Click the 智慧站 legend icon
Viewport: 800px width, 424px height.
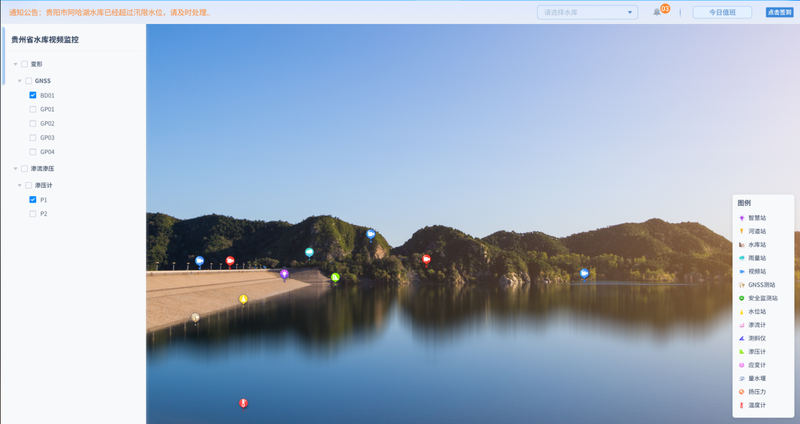tap(742, 218)
